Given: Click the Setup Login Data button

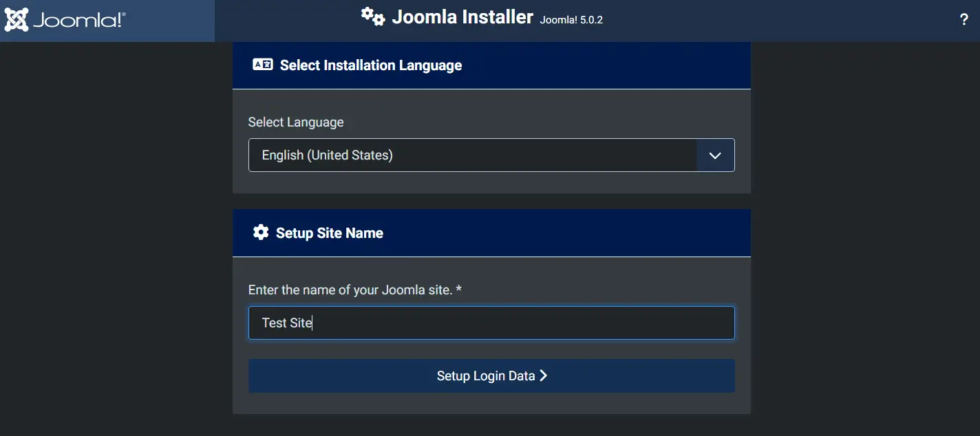Looking at the screenshot, I should click(491, 376).
